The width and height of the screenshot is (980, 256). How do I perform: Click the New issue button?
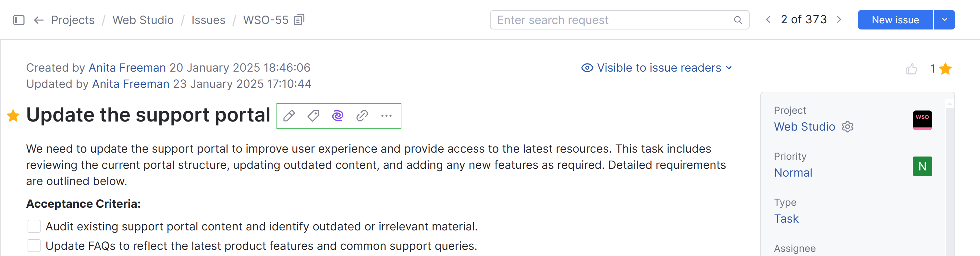coord(895,20)
